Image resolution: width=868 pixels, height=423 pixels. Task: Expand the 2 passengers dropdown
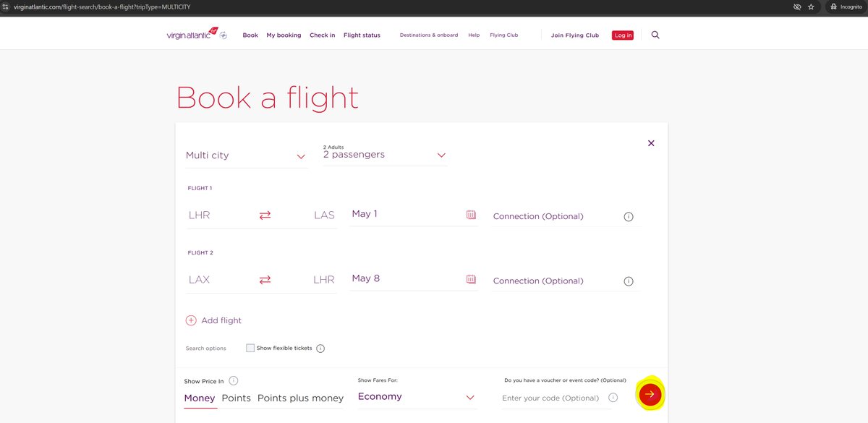pyautogui.click(x=385, y=154)
